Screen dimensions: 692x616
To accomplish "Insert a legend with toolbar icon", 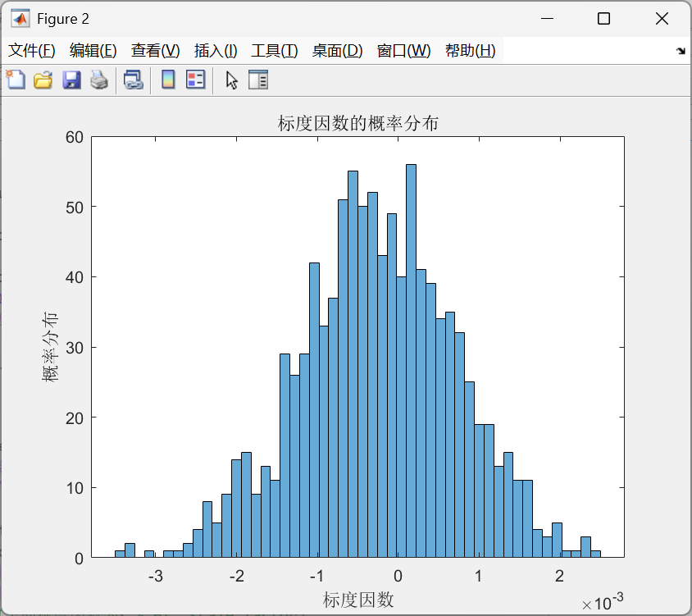I will 195,80.
